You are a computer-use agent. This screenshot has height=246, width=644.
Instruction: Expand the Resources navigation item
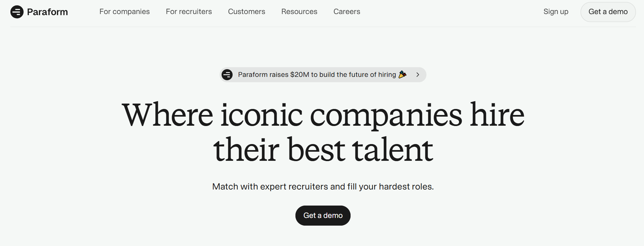point(299,12)
